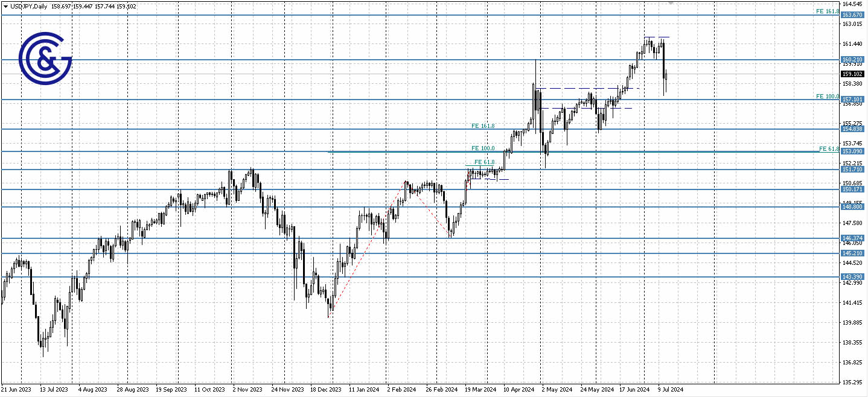The image size is (868, 397).
Task: Click the highlighted 163.670 price level tag
Action: pos(853,14)
